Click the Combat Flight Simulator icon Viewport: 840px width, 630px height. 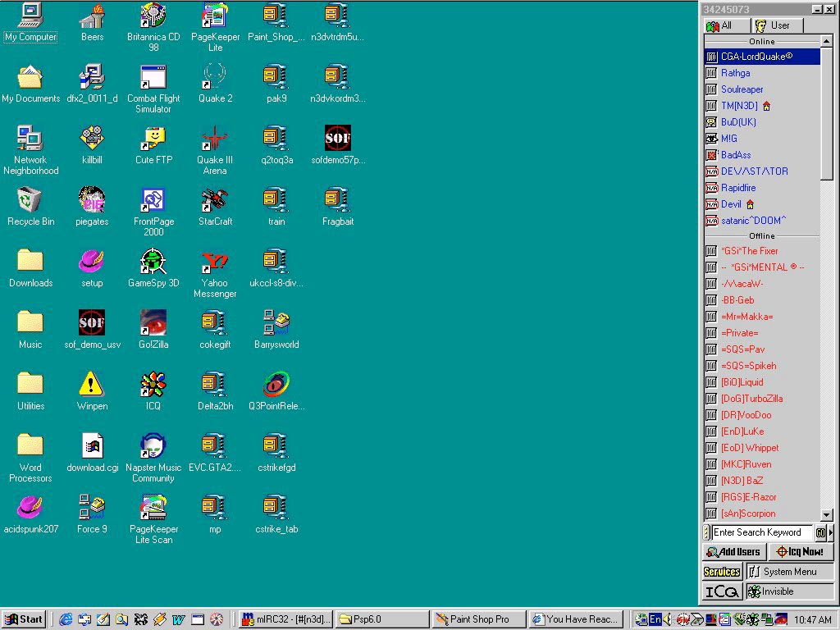click(153, 77)
